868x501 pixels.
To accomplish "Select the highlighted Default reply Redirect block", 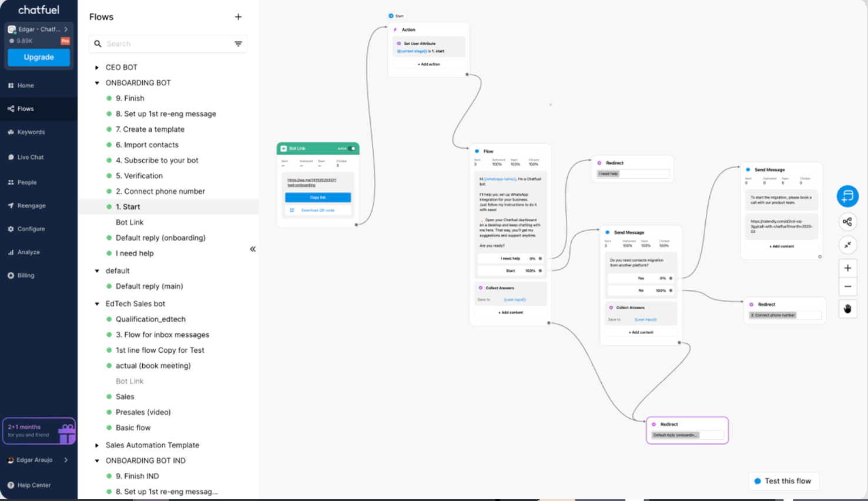I will tap(688, 430).
